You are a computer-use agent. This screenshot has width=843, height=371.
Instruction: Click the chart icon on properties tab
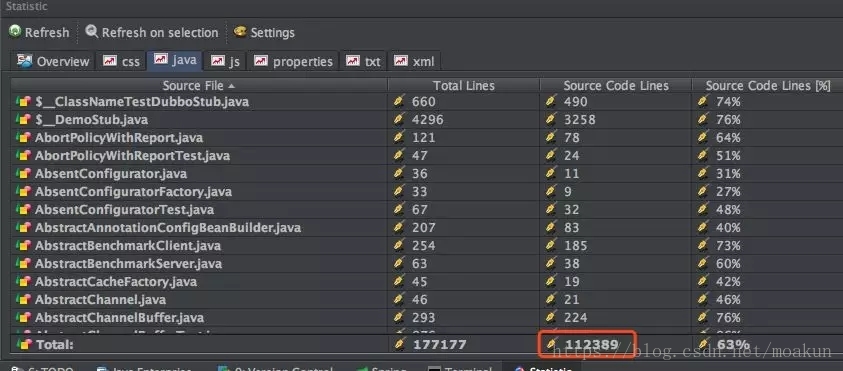tap(261, 61)
